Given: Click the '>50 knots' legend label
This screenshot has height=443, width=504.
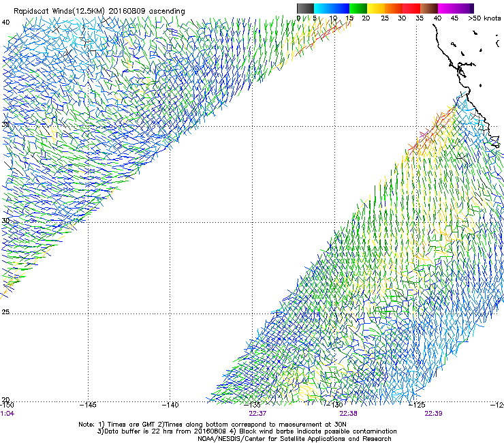Looking at the screenshot, I should 484,18.
